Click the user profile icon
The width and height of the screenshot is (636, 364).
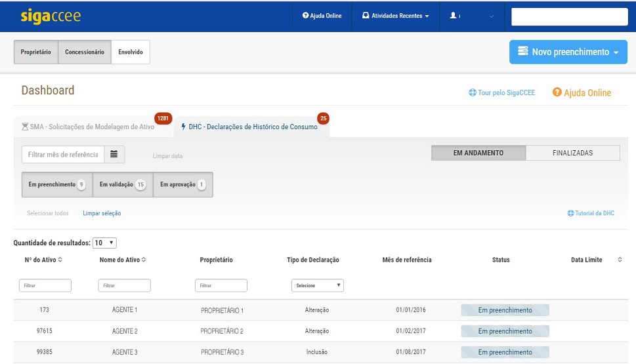click(453, 16)
